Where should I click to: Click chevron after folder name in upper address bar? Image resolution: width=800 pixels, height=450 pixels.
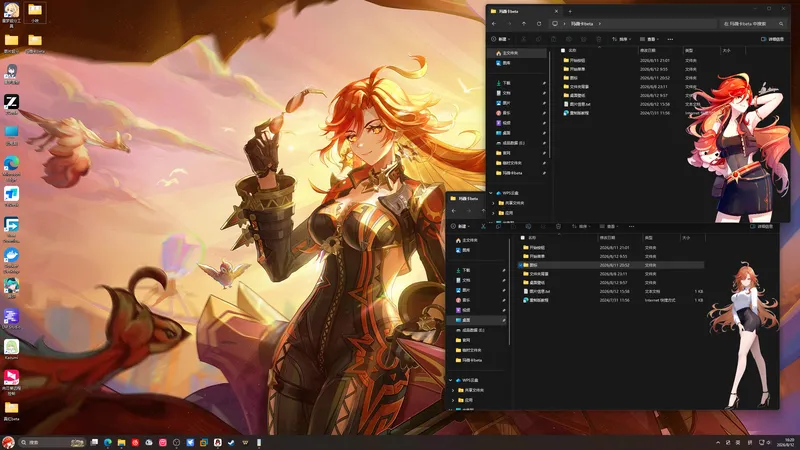[600, 23]
